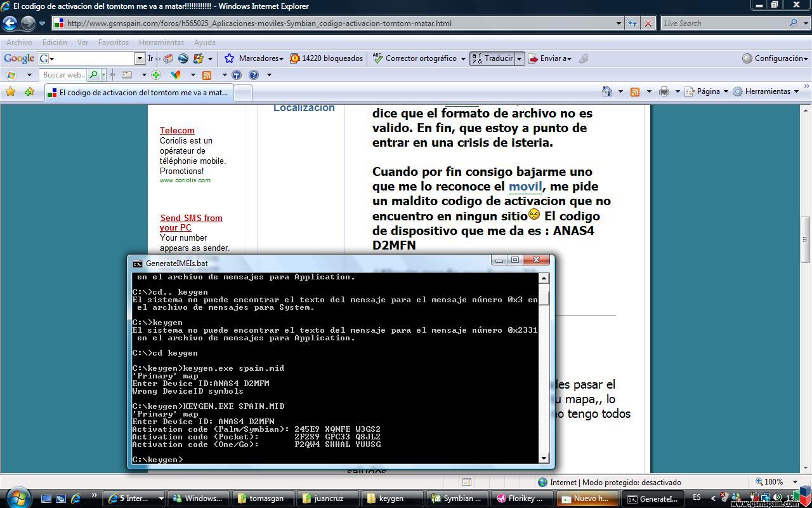Screen dimensions: 812x508
Task: Click in the address bar URL field
Action: coord(332,23)
